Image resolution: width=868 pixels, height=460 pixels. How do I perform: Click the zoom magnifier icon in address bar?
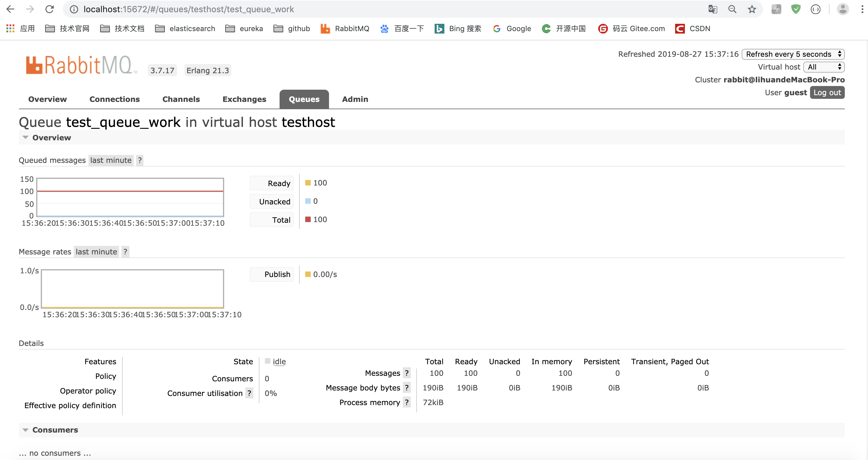(732, 9)
